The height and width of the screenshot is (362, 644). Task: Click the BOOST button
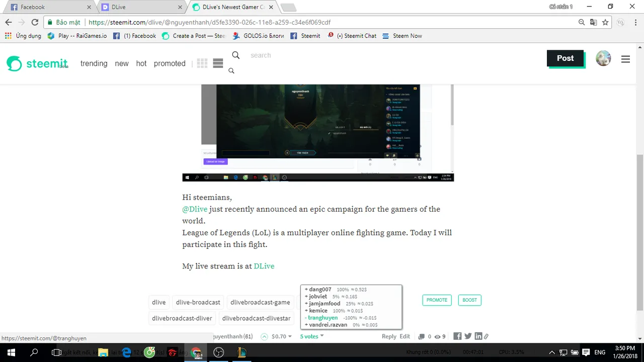click(x=469, y=300)
